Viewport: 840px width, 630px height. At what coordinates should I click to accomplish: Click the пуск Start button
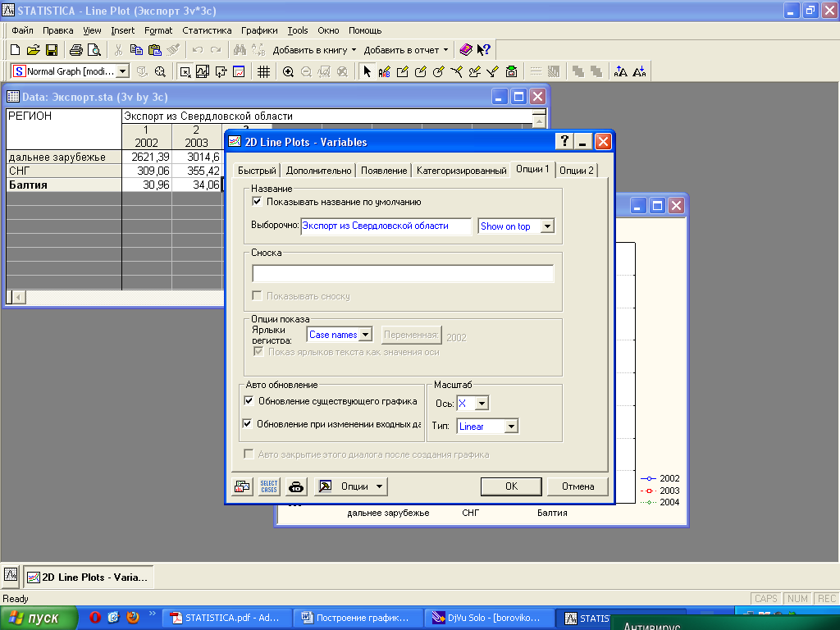pyautogui.click(x=39, y=618)
